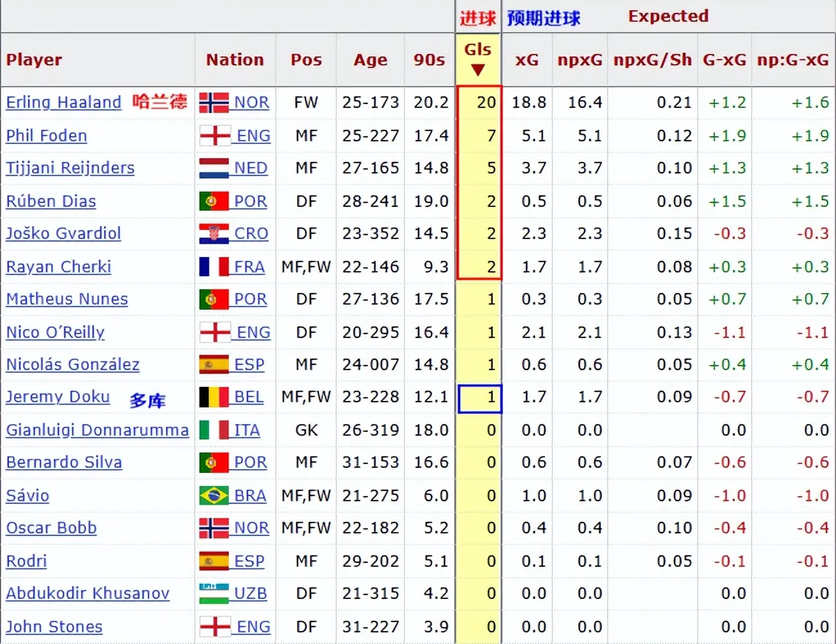Open Rúben Dias player link
Viewport: 836px width, 644px height.
tap(51, 201)
